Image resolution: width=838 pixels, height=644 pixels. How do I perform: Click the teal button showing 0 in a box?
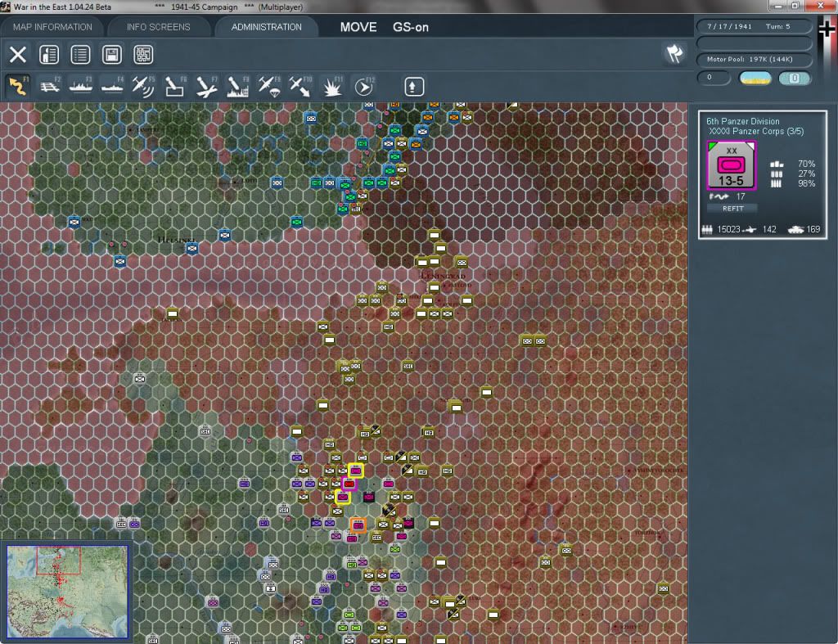pyautogui.click(x=795, y=78)
